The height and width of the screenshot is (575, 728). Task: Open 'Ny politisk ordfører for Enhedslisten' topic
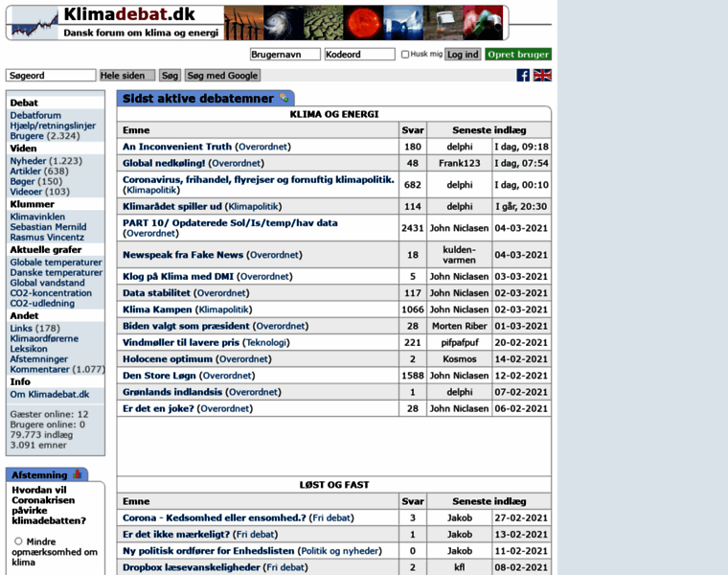209,550
